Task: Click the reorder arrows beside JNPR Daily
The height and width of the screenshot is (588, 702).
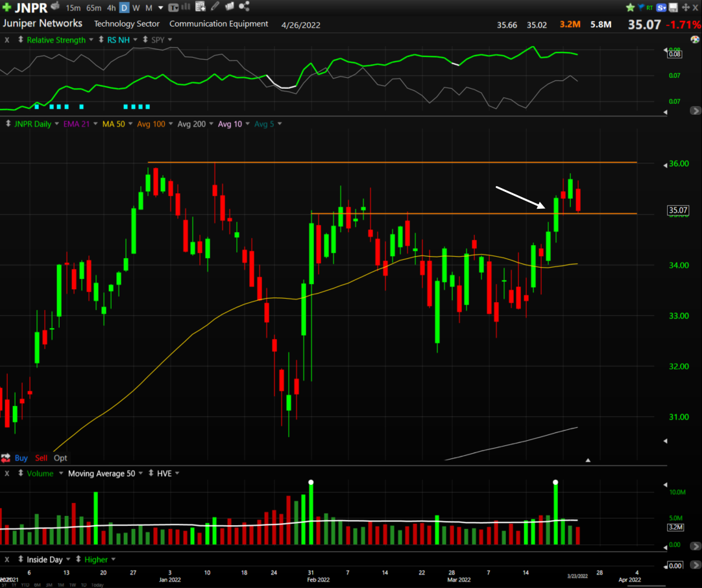Action: [8, 124]
